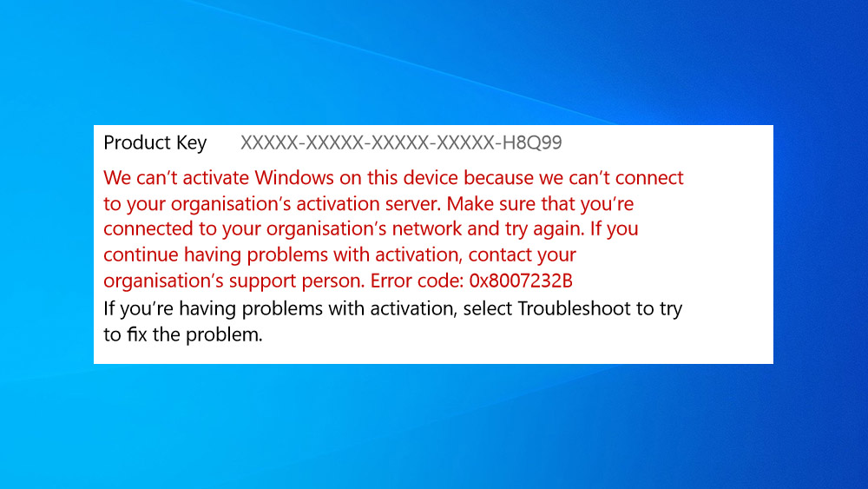868x489 pixels.
Task: Select the product key ending H8Q99
Action: click(x=401, y=143)
